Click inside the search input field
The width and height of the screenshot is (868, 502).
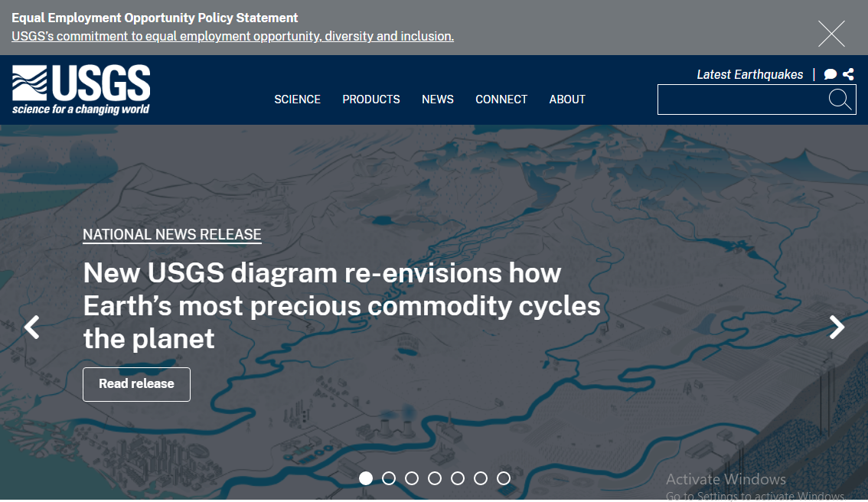[x=739, y=100]
